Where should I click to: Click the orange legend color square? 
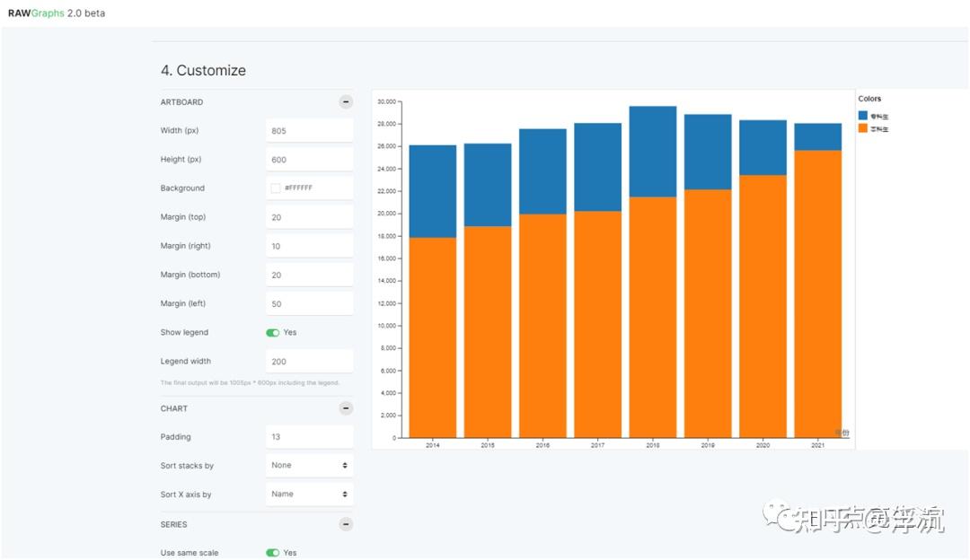862,128
